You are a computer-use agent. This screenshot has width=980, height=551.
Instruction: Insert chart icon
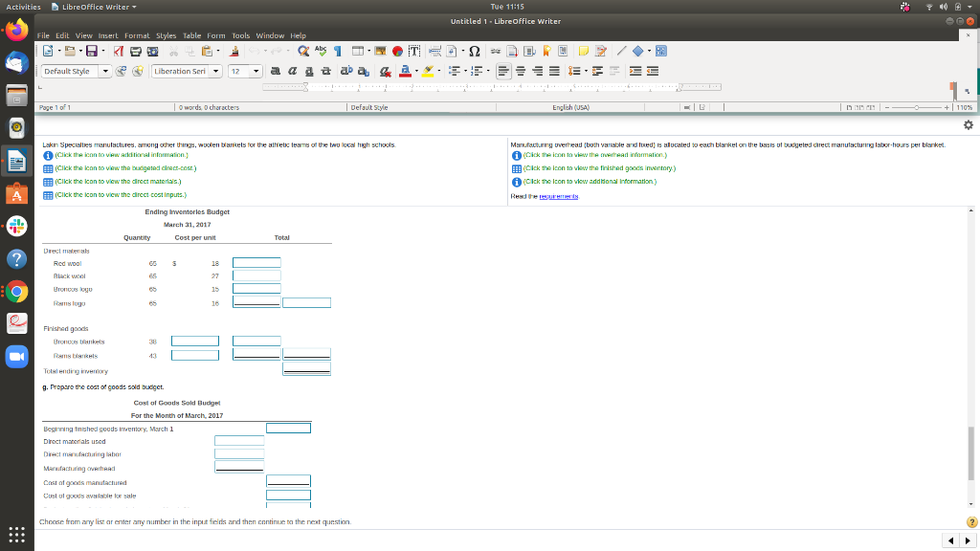click(397, 52)
